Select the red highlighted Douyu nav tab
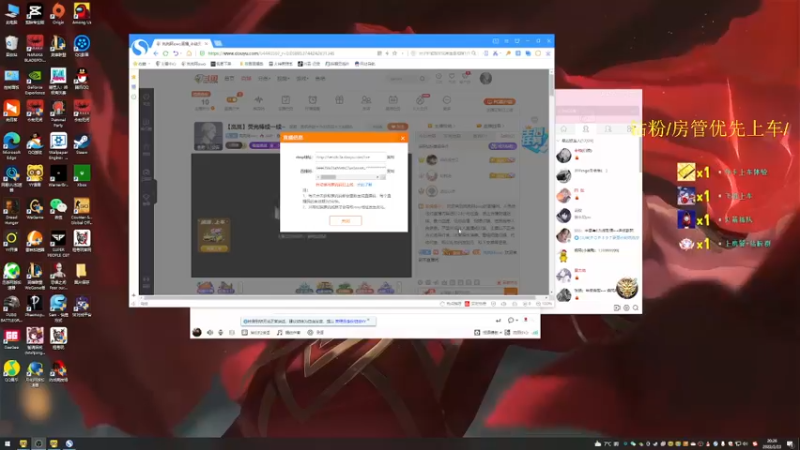The image size is (800, 450). [246, 79]
